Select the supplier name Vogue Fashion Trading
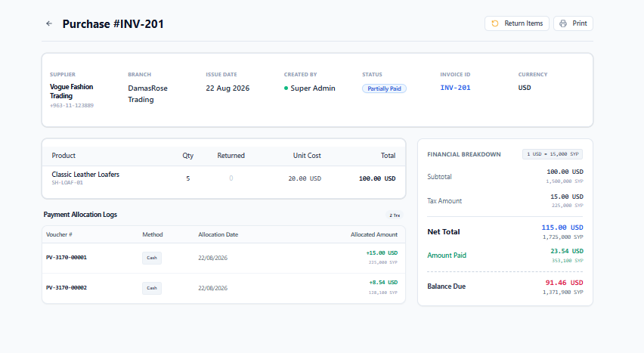The width and height of the screenshot is (644, 353). click(72, 91)
